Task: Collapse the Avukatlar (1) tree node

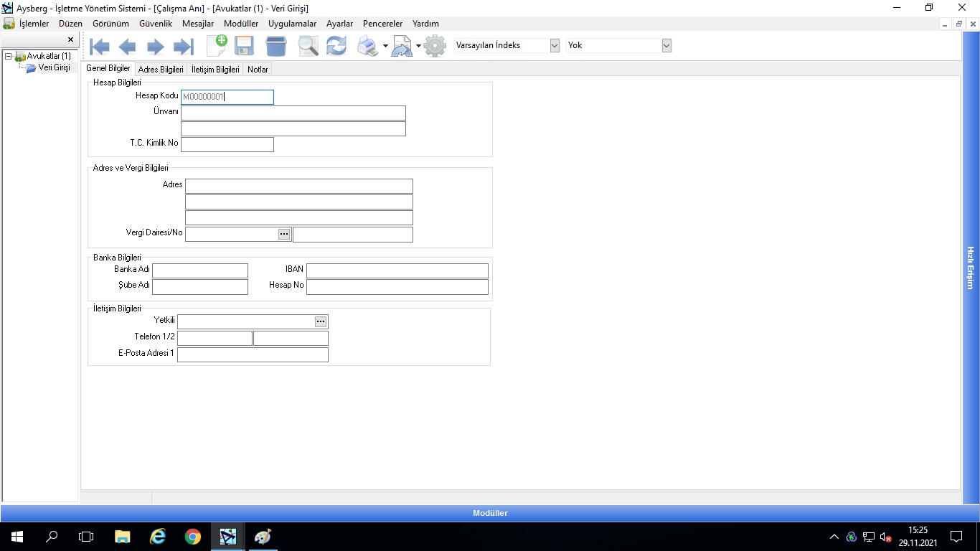Action: click(x=8, y=56)
